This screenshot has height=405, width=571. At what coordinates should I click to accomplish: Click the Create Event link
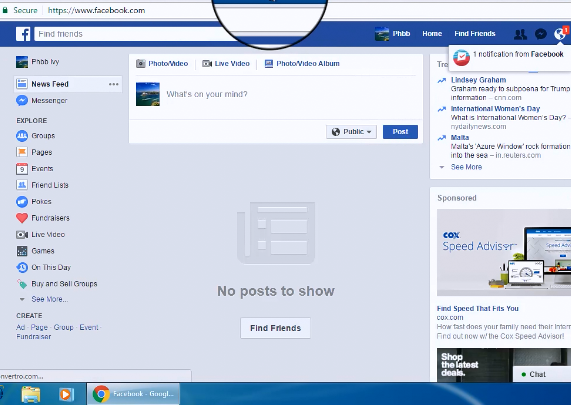(89, 327)
